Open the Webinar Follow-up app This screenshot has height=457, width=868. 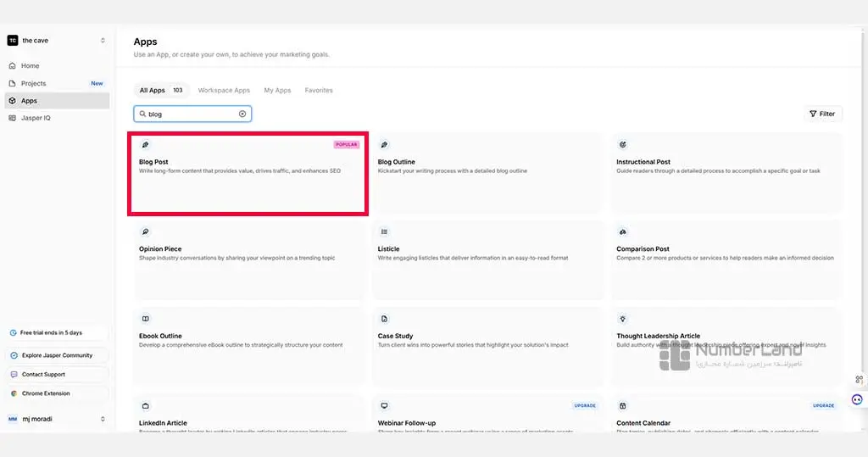coord(487,413)
